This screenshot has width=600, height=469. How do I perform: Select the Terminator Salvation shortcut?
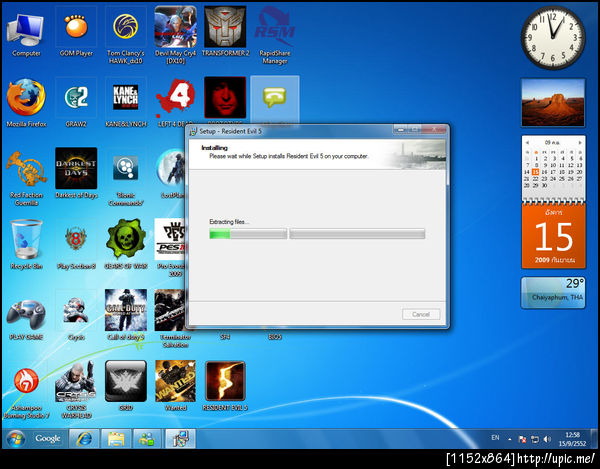172,318
